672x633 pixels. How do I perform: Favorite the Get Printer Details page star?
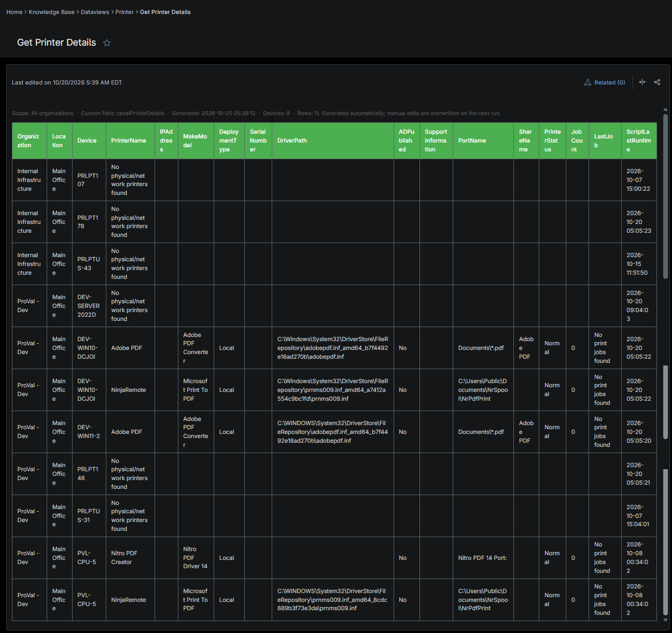[107, 43]
